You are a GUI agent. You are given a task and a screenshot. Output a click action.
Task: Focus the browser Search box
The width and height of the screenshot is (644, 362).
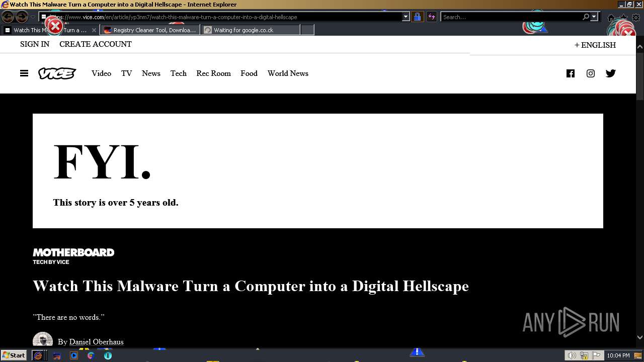point(511,17)
